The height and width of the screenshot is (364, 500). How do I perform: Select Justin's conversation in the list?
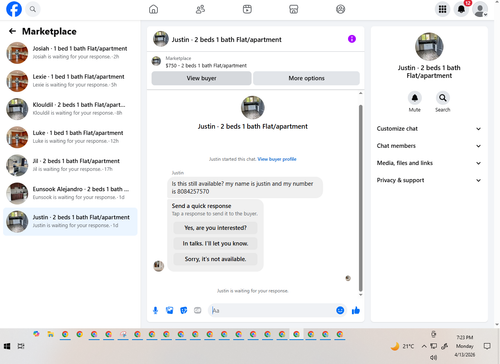[70, 221]
